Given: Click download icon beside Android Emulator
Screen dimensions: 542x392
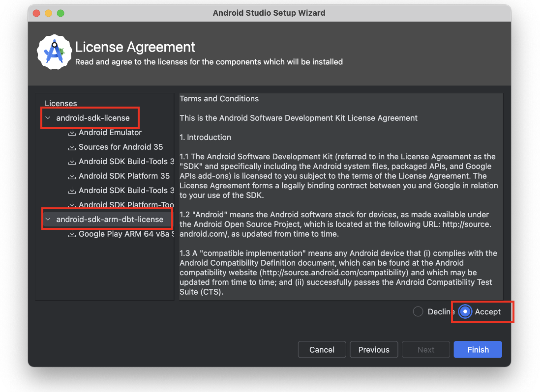Looking at the screenshot, I should (x=72, y=133).
